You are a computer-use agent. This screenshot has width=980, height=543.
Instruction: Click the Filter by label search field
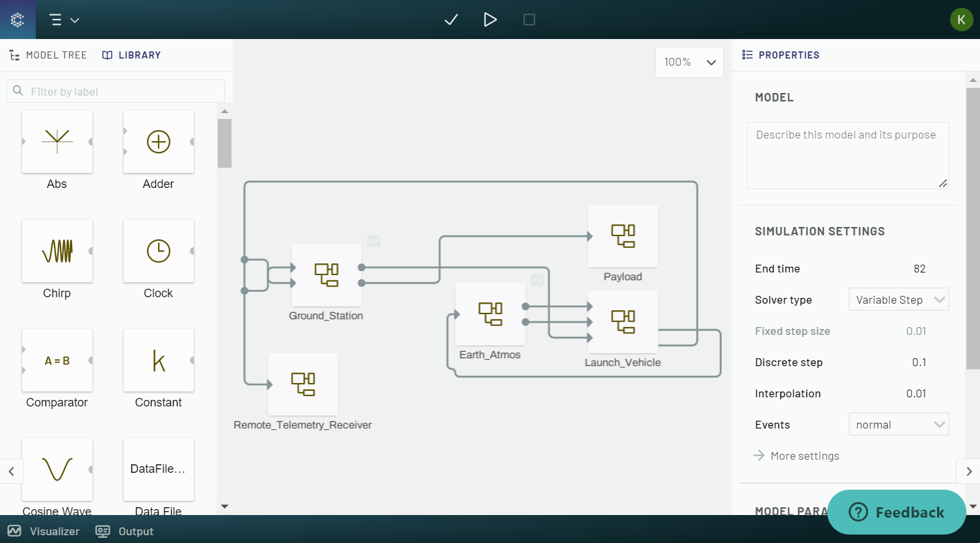(x=116, y=90)
